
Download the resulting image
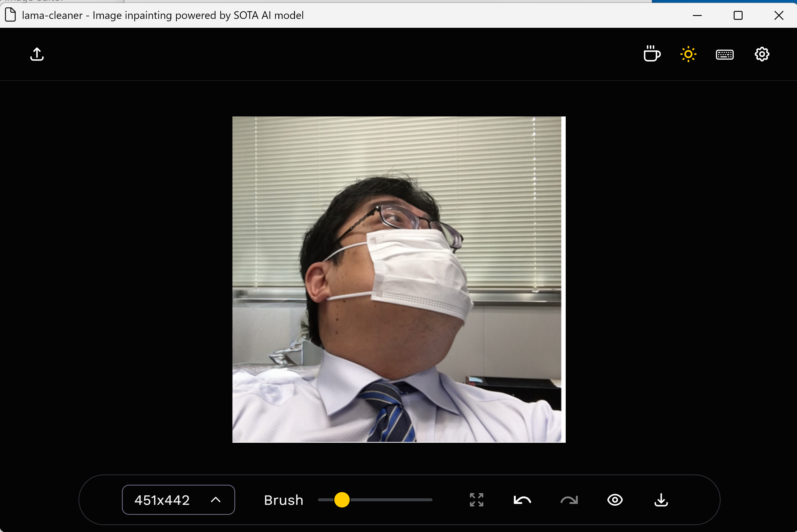coord(661,500)
